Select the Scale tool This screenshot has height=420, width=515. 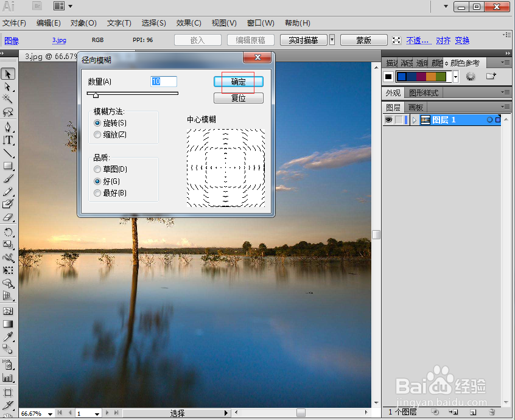[x=7, y=245]
